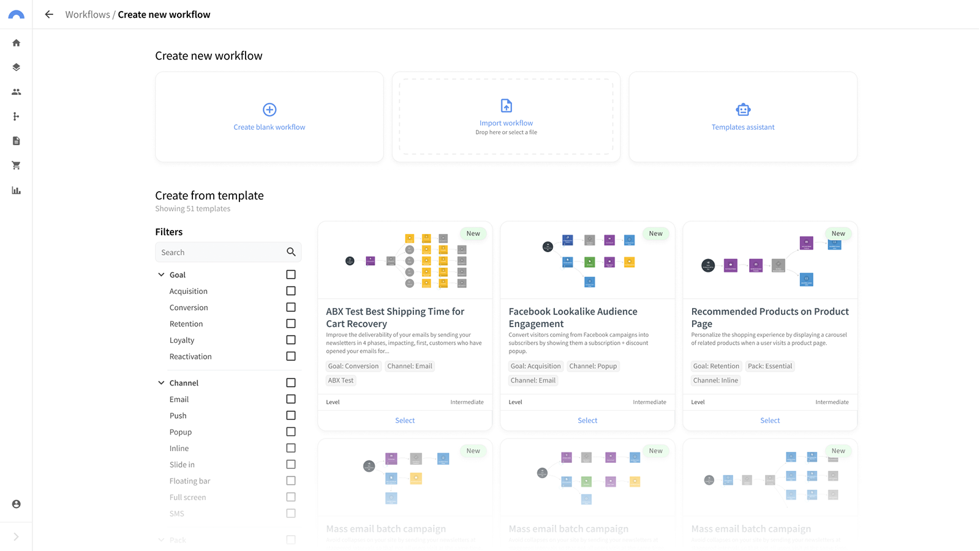Collapse the Goal filter group
Screen dimensions: 980x551
click(x=161, y=275)
